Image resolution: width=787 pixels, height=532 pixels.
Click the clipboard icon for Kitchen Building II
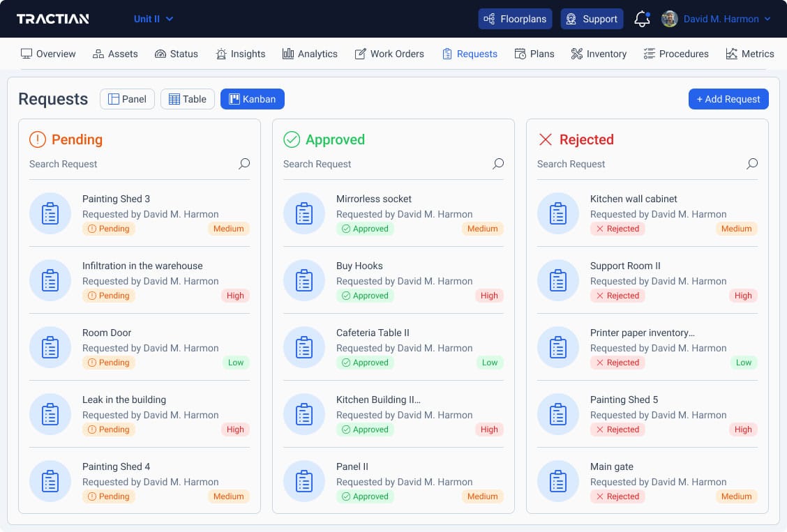tap(304, 414)
